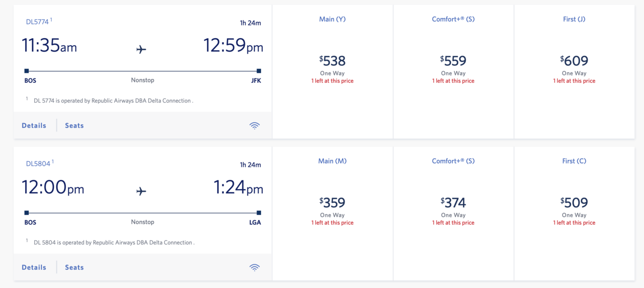644x288 pixels.
Task: Select the $359 Main (M) fare
Action: point(333,203)
